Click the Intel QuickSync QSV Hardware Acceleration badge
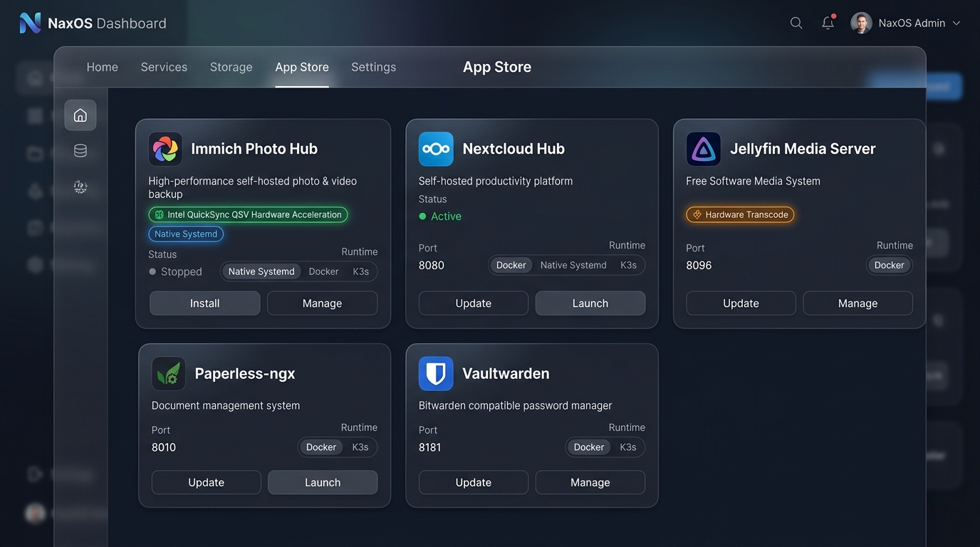The width and height of the screenshot is (980, 547). tap(249, 214)
